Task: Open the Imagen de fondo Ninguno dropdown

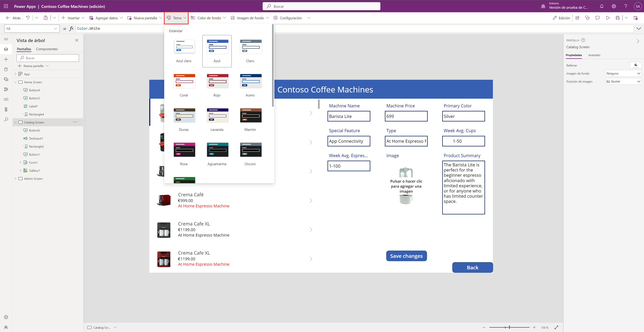Action: (624, 73)
